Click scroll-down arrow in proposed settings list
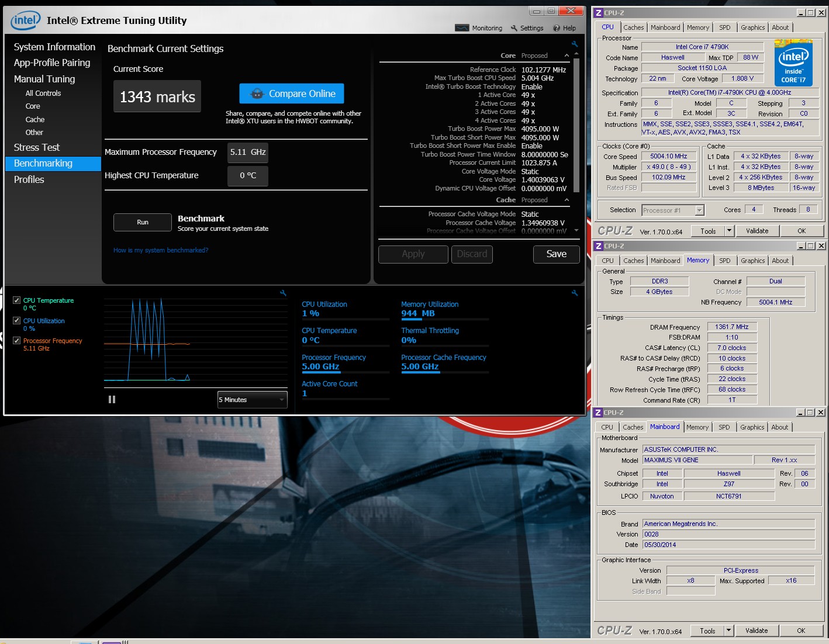Screen dimensions: 829x644 [x=576, y=230]
